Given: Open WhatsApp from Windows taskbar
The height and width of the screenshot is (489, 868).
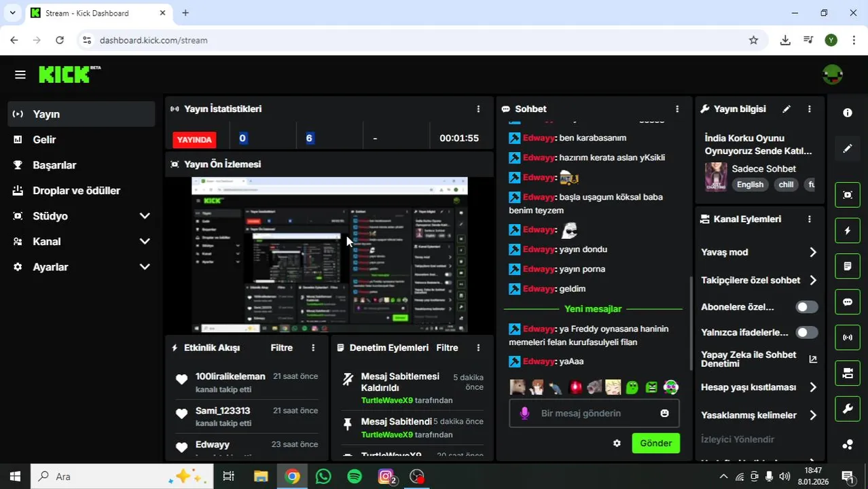Looking at the screenshot, I should click(323, 477).
